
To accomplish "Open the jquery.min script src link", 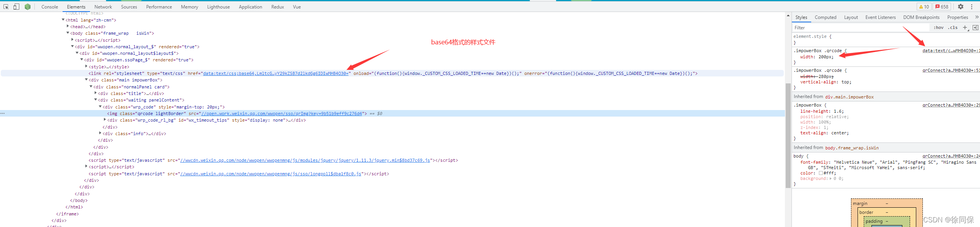I will (305, 160).
